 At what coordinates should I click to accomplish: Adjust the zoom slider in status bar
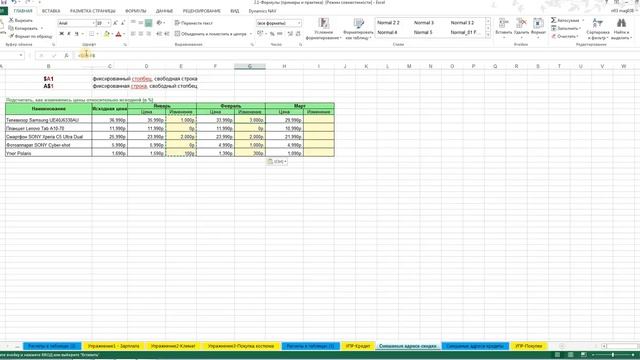612,355
